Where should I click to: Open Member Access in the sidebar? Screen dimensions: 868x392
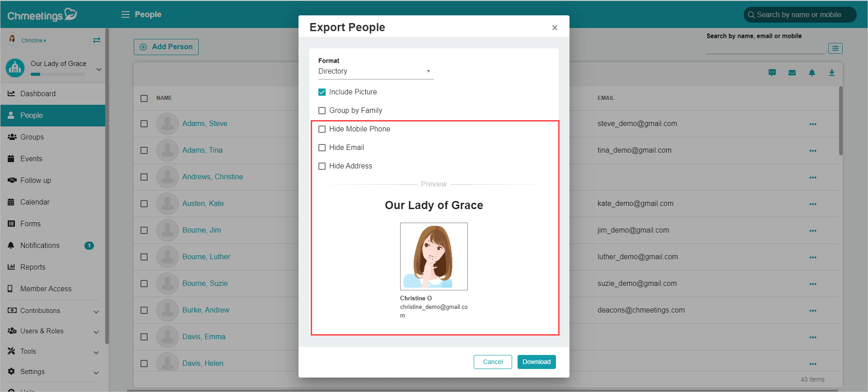[53, 289]
